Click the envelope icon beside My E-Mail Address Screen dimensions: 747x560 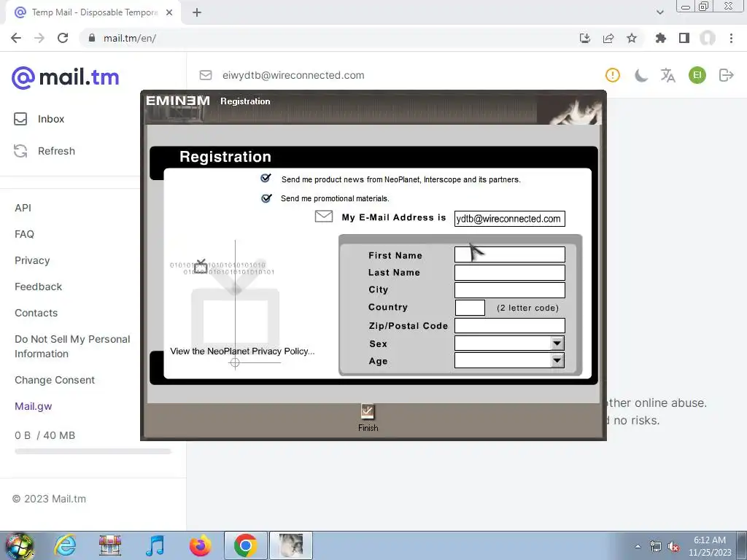point(323,216)
